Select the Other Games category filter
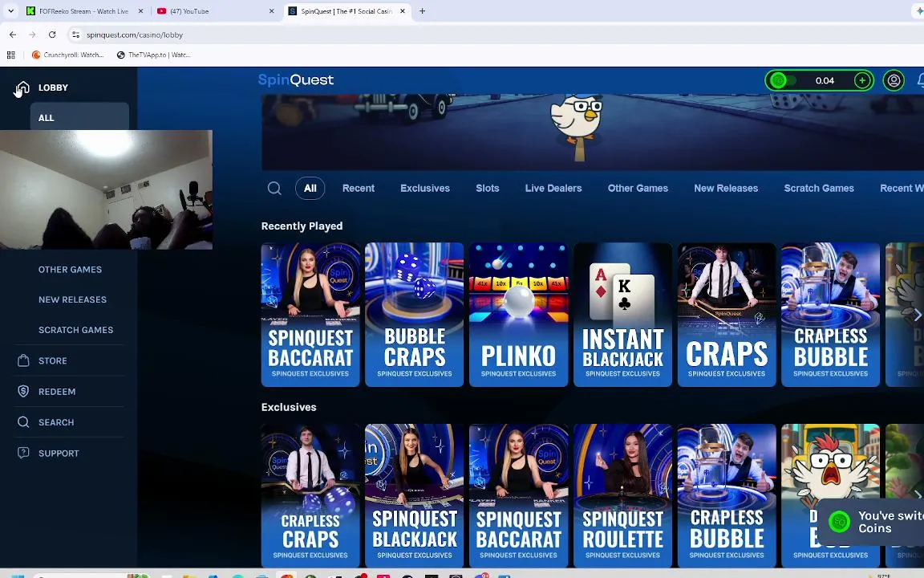Viewport: 924px width, 578px height. pyautogui.click(x=638, y=188)
